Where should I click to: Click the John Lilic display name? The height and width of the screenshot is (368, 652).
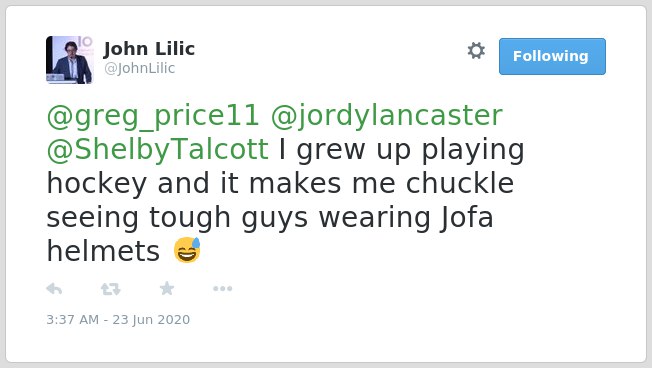tap(149, 49)
